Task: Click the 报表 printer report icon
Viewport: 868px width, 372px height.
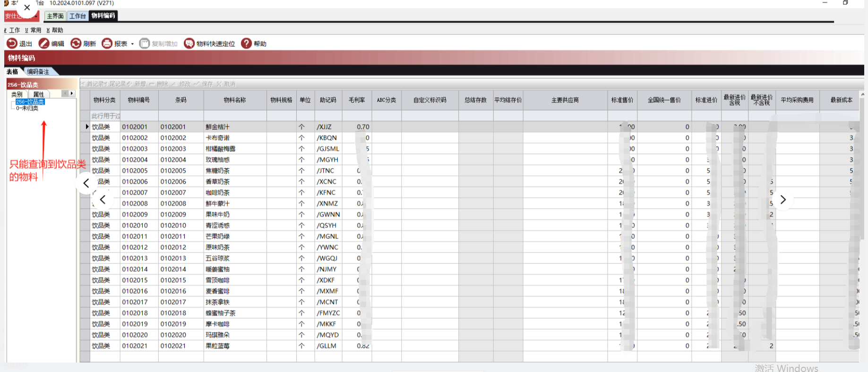Action: point(107,43)
